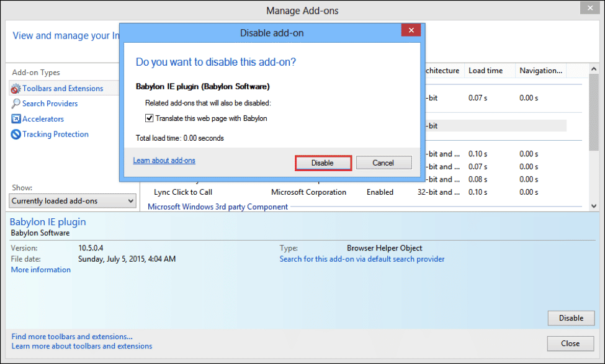This screenshot has width=605, height=364.
Task: Confirm with the highlighted Disable button
Action: point(323,162)
